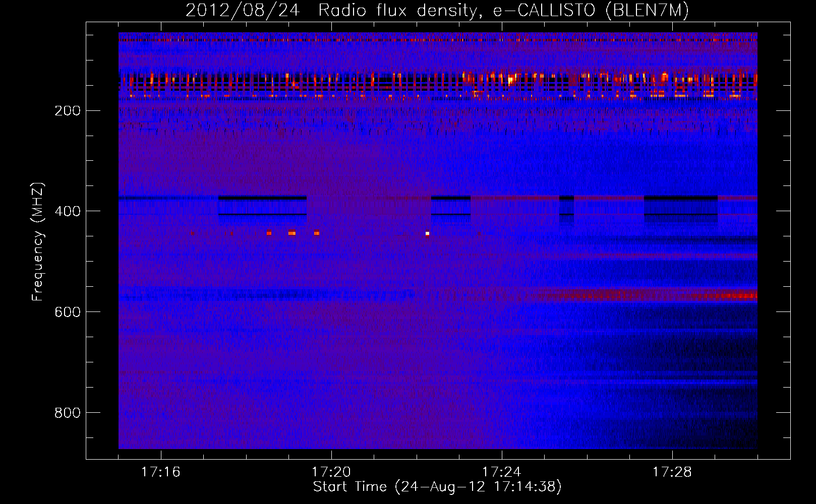Screen dimensions: 816x504
Task: Click the 'Frequency (MHZ)' axis label
Action: tap(38, 242)
